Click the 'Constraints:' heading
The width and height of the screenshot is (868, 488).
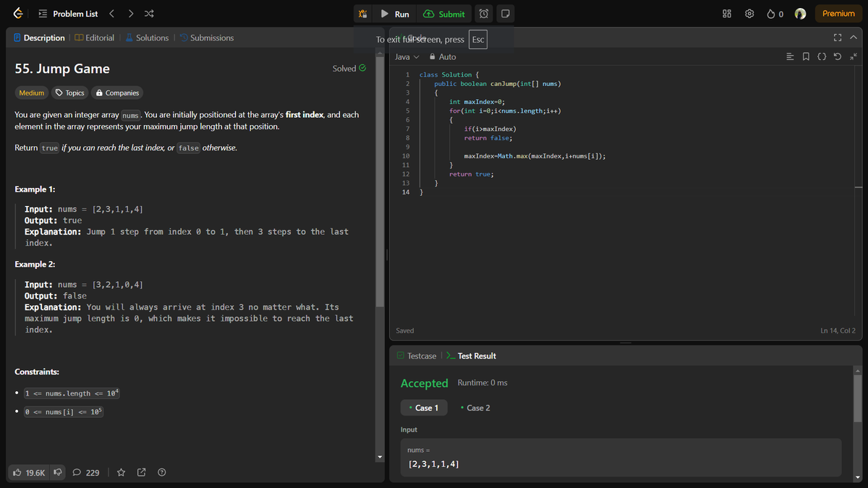37,372
